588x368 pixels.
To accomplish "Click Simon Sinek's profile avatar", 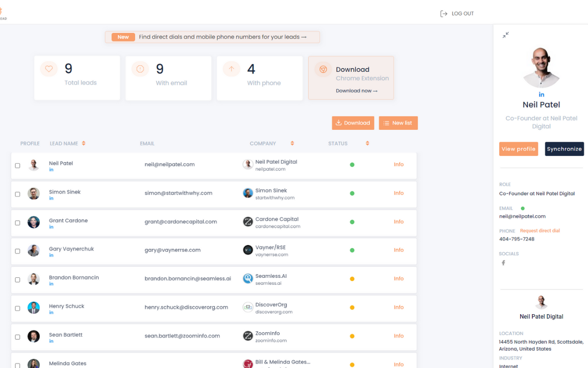I will coord(34,193).
